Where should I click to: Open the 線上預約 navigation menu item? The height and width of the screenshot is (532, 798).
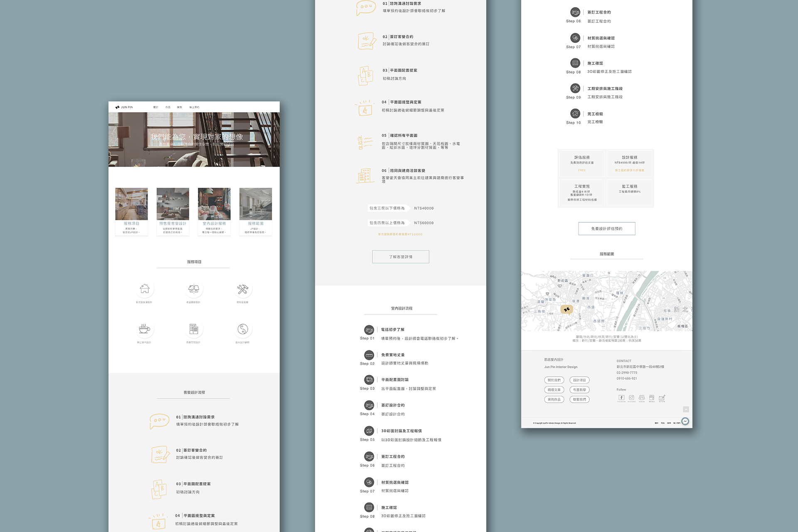click(x=194, y=107)
